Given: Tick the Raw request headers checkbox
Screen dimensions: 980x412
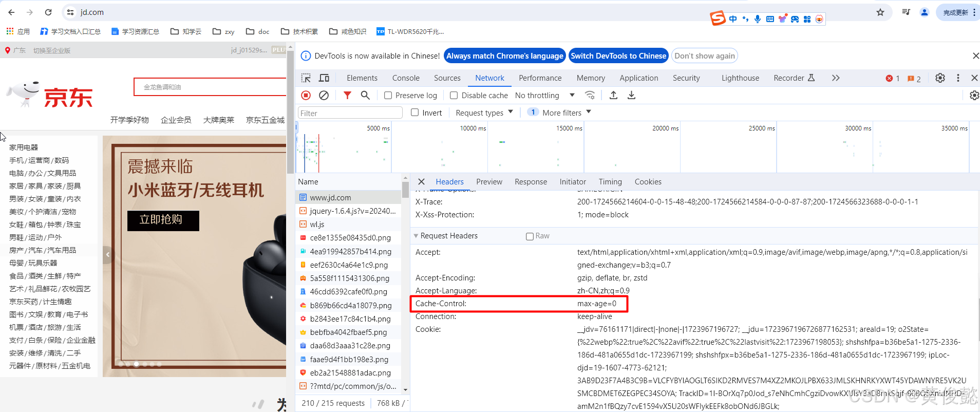Looking at the screenshot, I should (x=530, y=236).
